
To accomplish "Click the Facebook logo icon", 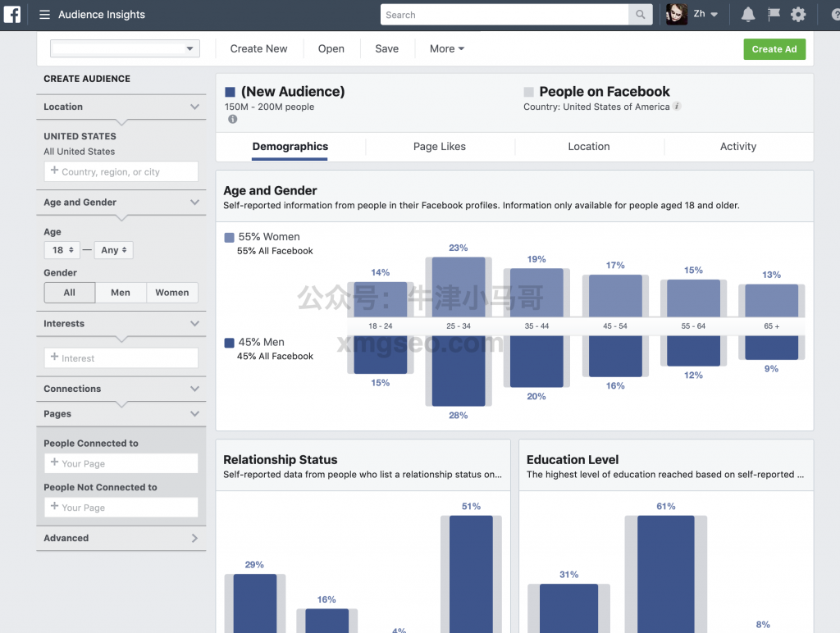I will point(11,14).
